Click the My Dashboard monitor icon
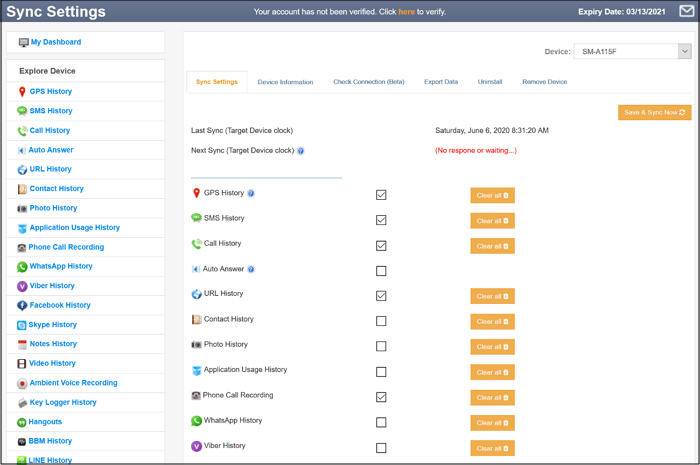This screenshot has width=700, height=465. coord(23,42)
